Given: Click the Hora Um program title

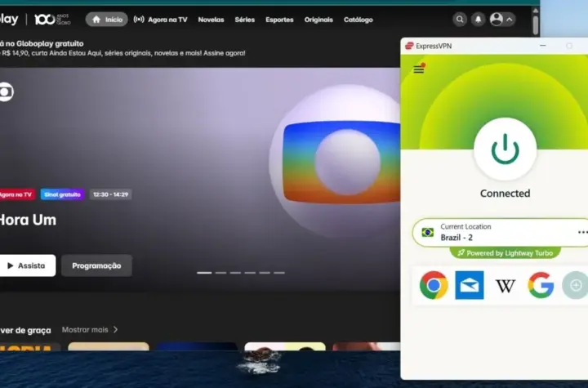Looking at the screenshot, I should [28, 220].
